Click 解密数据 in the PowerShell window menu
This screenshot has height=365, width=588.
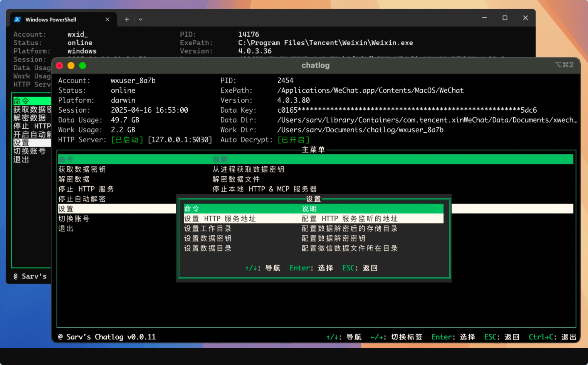pos(30,118)
